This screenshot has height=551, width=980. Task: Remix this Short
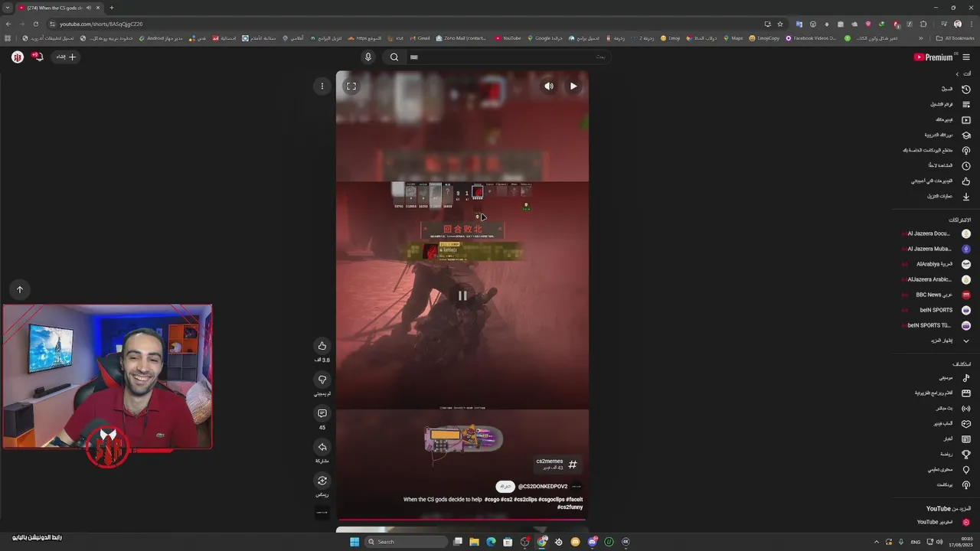(x=322, y=481)
